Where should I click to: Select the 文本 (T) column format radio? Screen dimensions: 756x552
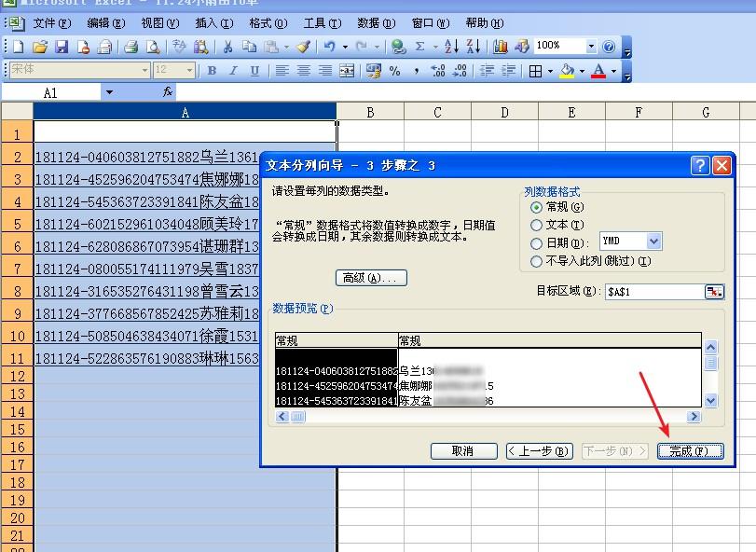click(x=536, y=225)
